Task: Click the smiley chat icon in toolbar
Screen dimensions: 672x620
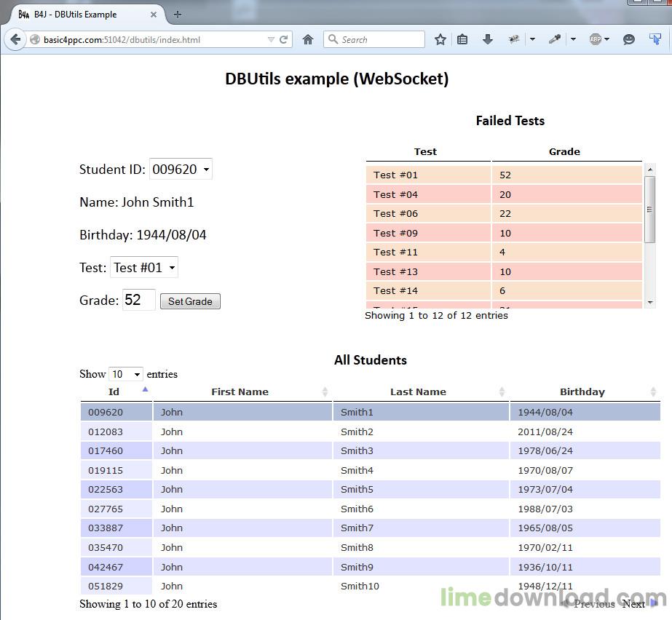Action: click(629, 40)
